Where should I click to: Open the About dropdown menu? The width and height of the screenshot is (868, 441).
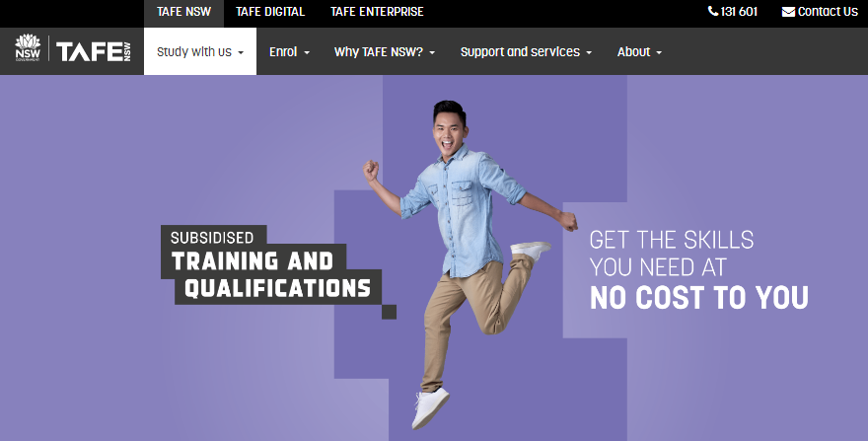click(x=639, y=51)
